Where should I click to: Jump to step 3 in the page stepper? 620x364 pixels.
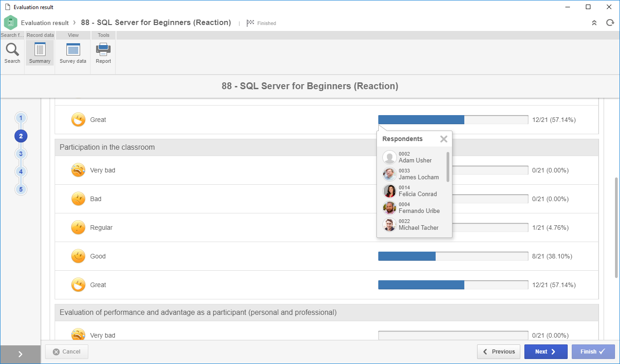coord(21,154)
